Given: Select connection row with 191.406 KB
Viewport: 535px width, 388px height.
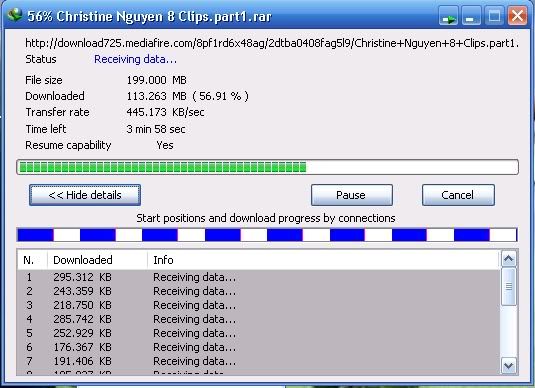Looking at the screenshot, I should 259,361.
